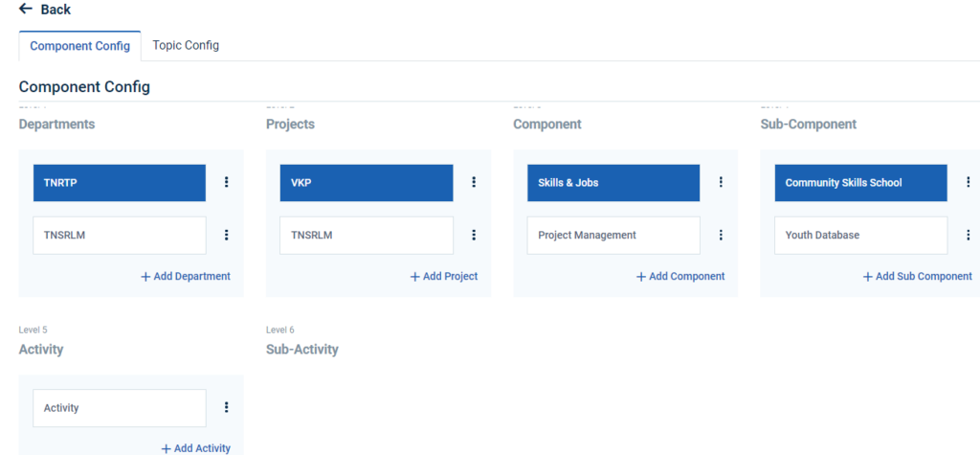Click Add Activity link
This screenshot has height=455, width=980.
point(195,448)
